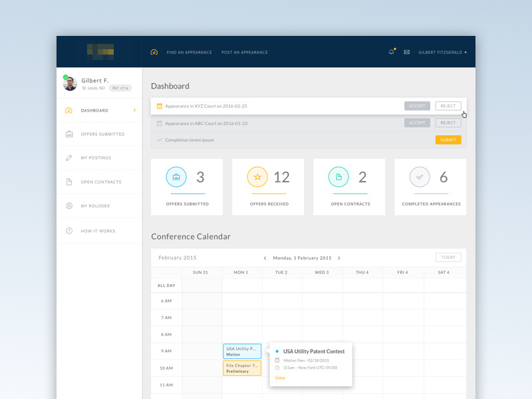Click Dashboard gauge icon in sidebar
The height and width of the screenshot is (399, 532).
pos(69,110)
